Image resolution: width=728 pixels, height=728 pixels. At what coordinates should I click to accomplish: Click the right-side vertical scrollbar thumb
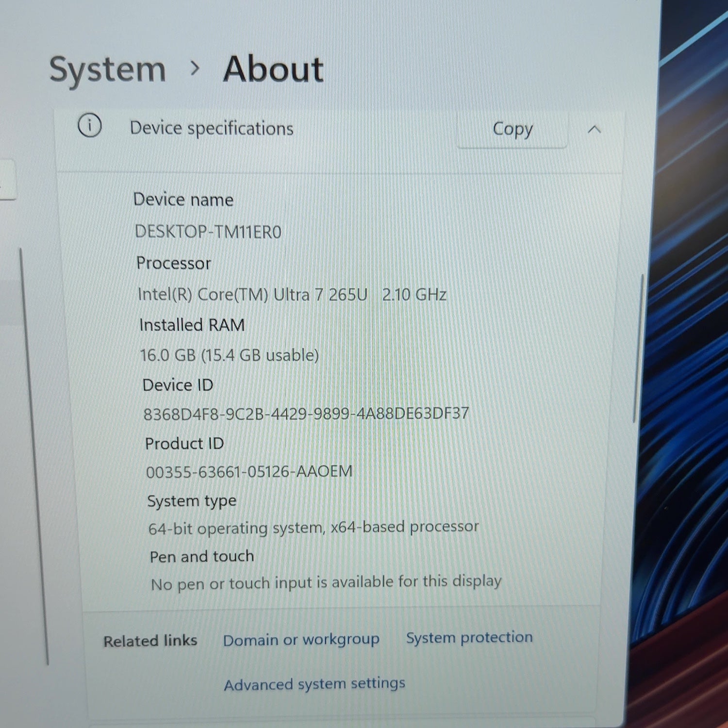(639, 348)
